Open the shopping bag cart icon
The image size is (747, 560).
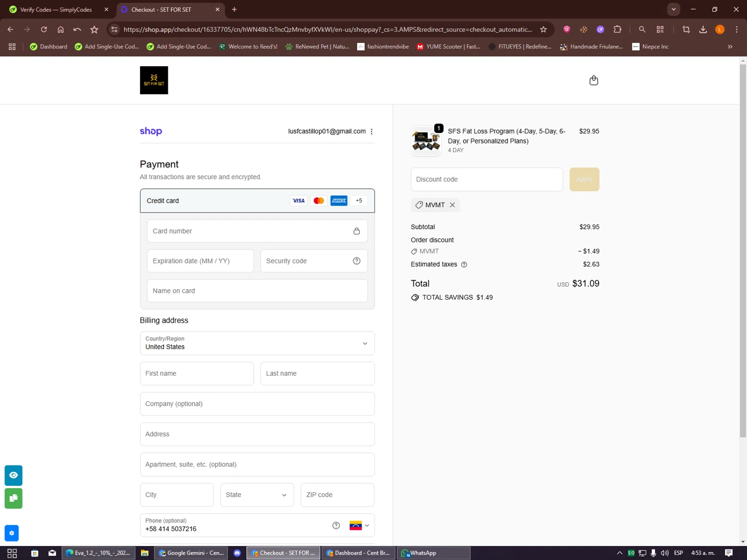click(594, 80)
